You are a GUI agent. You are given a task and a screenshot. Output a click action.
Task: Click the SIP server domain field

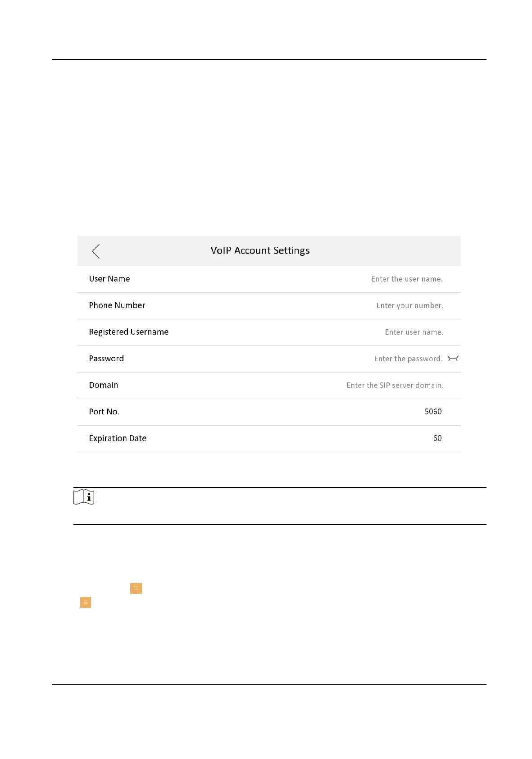point(395,385)
